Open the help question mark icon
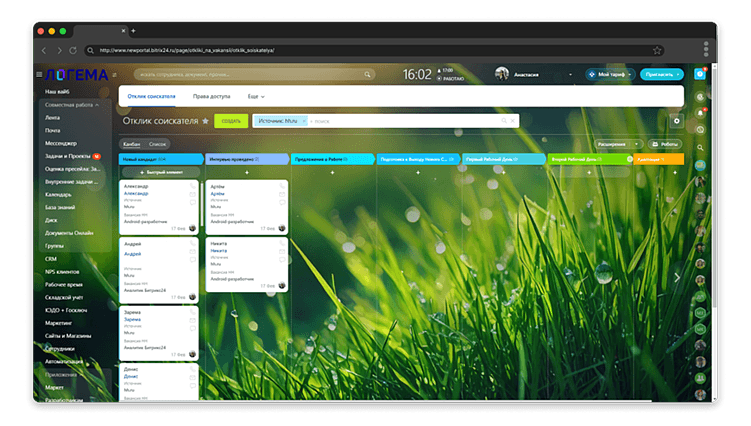 pyautogui.click(x=700, y=74)
